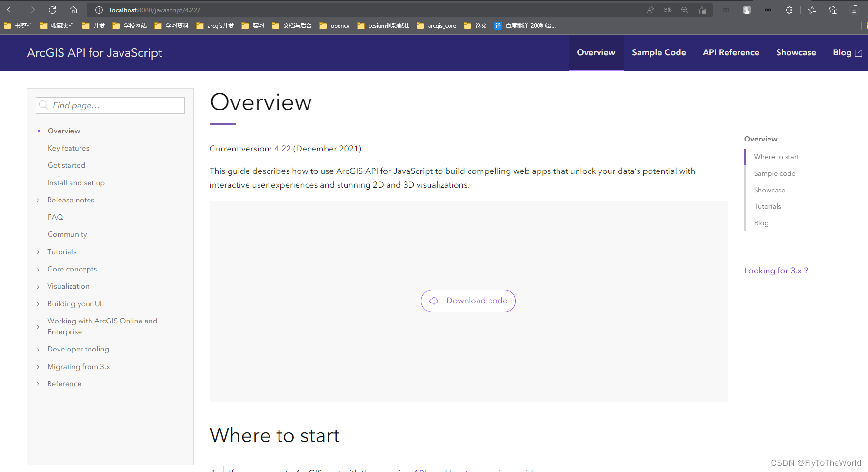
Task: Open the 收藏夹栏 bookmark folder
Action: [57, 26]
